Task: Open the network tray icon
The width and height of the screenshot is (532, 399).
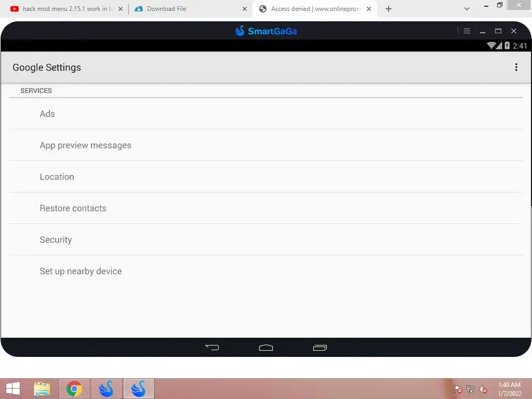Action: click(470, 389)
